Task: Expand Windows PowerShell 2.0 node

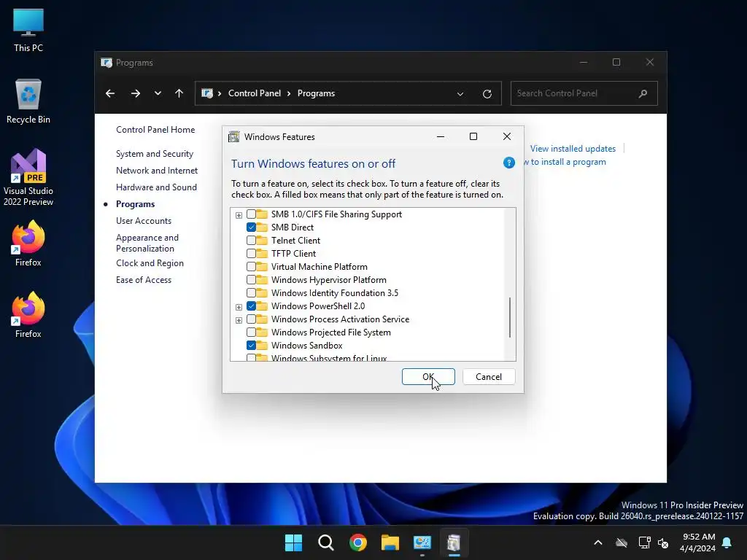Action: (239, 307)
